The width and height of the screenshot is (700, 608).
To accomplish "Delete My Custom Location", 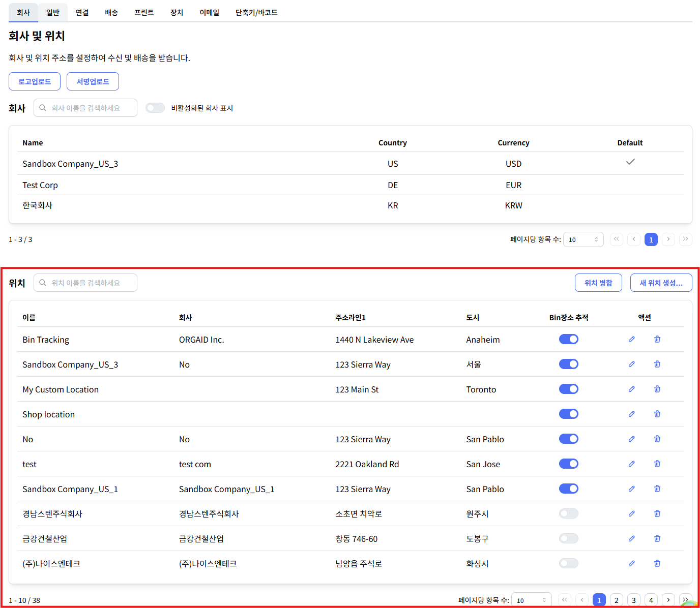I will (x=657, y=389).
